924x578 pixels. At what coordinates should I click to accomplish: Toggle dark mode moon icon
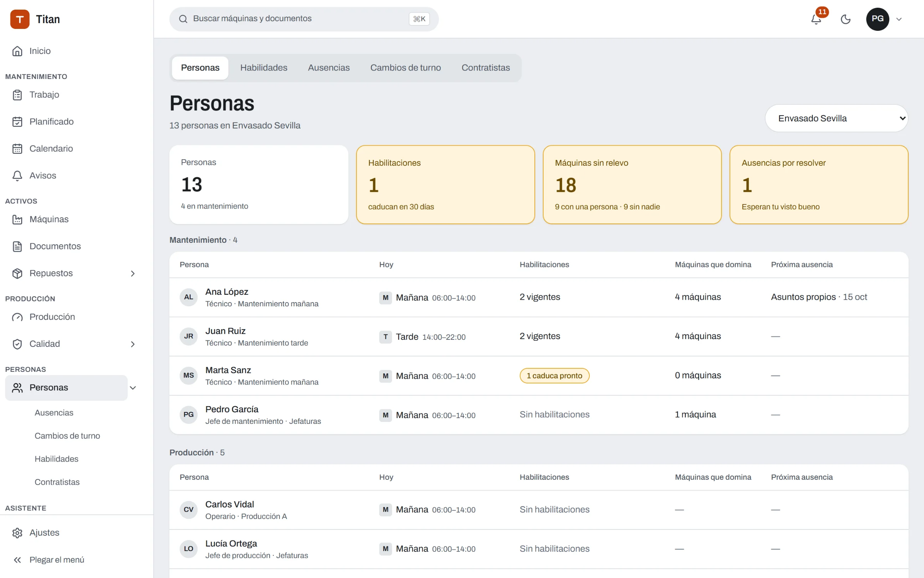[845, 19]
